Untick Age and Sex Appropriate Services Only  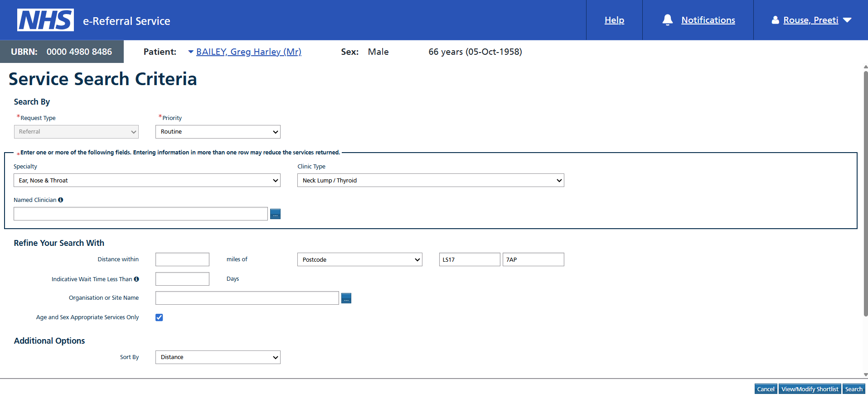click(159, 317)
